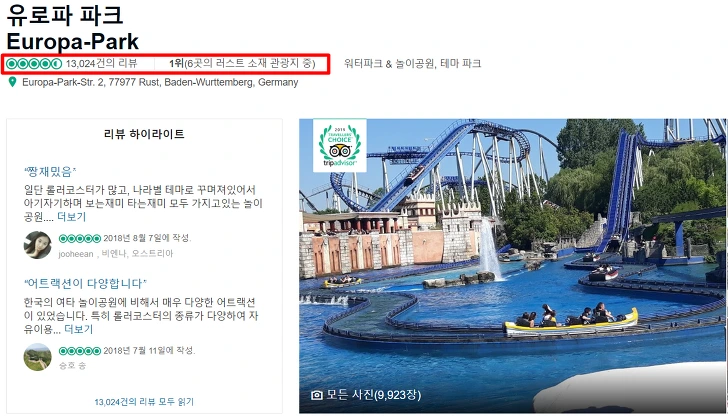Open the 짱재밌음 review title
The image size is (728, 418).
click(50, 172)
